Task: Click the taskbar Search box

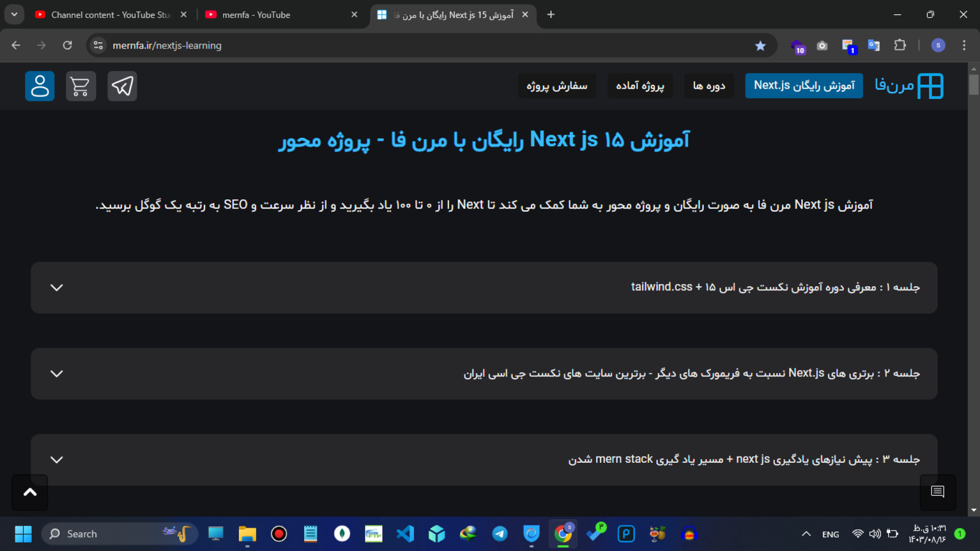Action: point(119,534)
